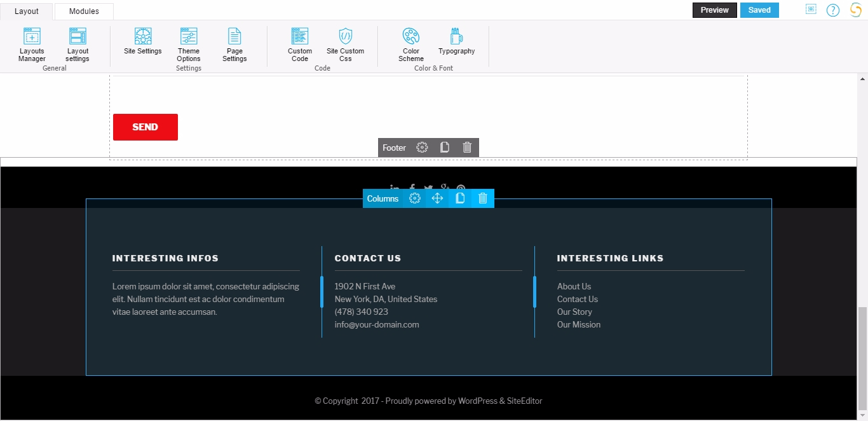Open the Custom Code editor
This screenshot has width=868, height=421.
[300, 45]
